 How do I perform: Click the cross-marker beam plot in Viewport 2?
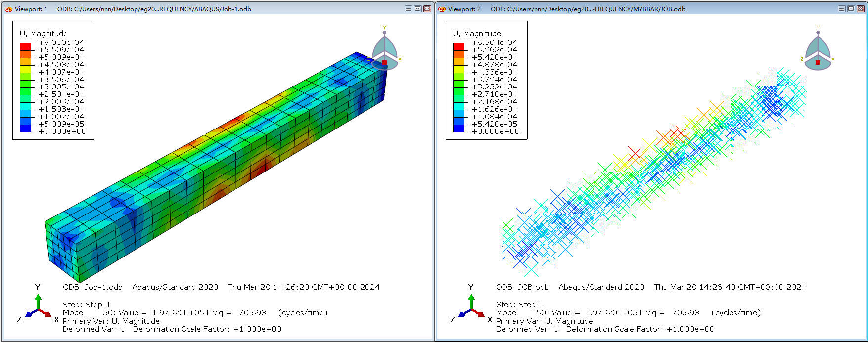click(653, 171)
